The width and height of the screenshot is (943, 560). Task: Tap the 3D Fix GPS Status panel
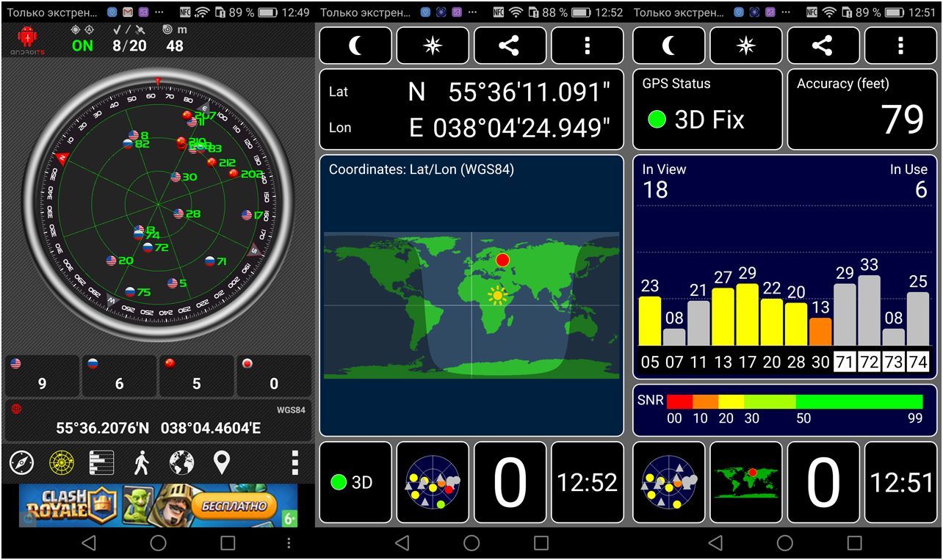pyautogui.click(x=707, y=109)
